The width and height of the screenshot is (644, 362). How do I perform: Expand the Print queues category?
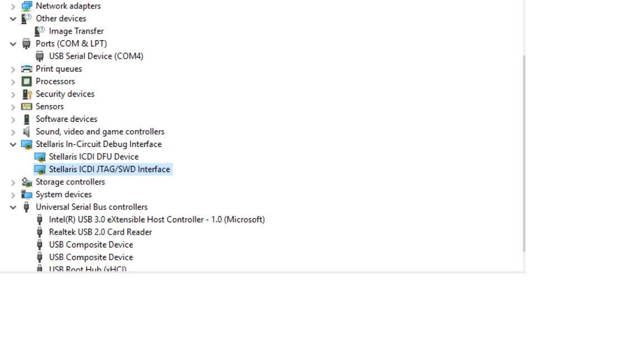coord(13,69)
